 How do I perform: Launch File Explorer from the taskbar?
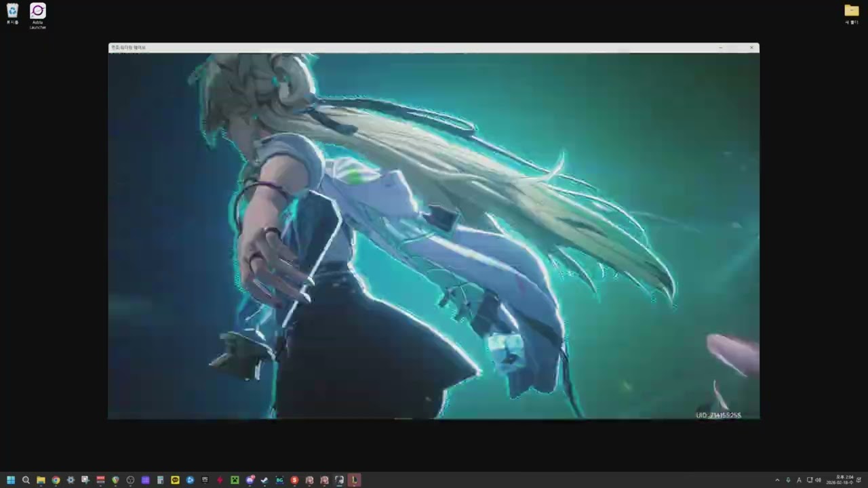tap(41, 480)
